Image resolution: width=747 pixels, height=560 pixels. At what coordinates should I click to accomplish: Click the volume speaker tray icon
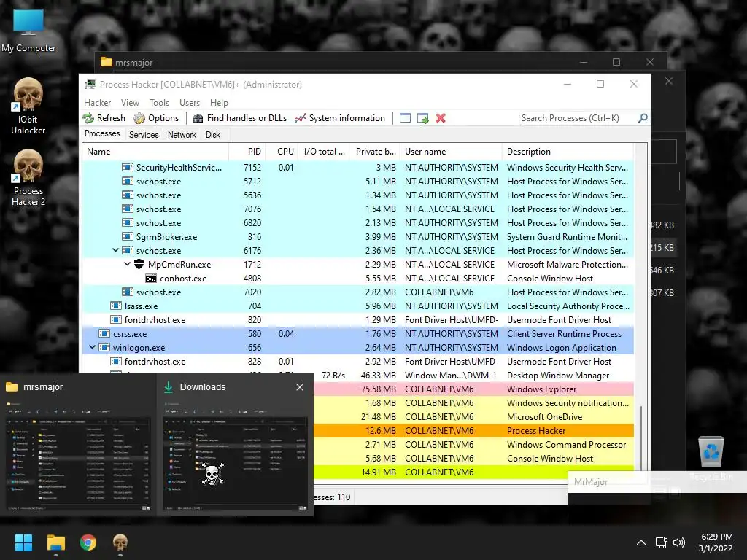(679, 542)
